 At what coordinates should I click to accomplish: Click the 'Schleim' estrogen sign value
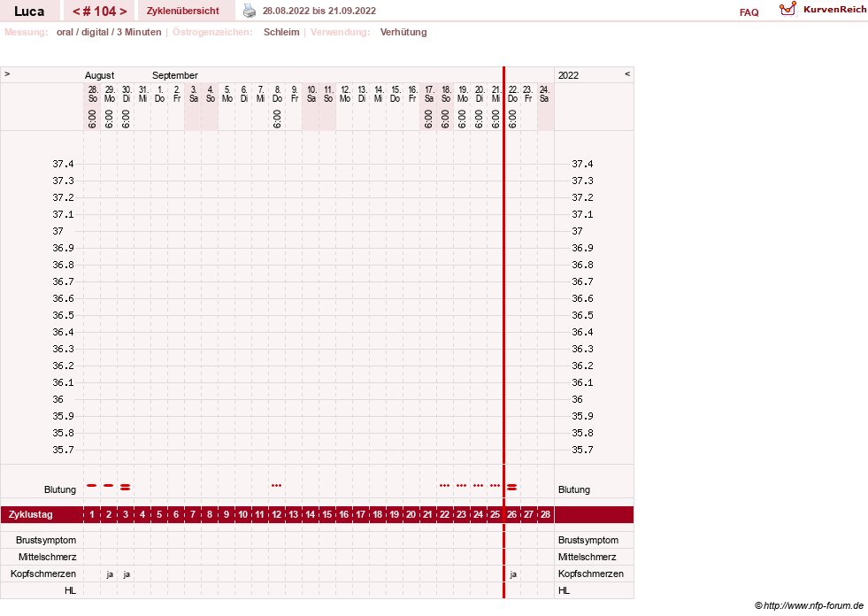click(281, 32)
